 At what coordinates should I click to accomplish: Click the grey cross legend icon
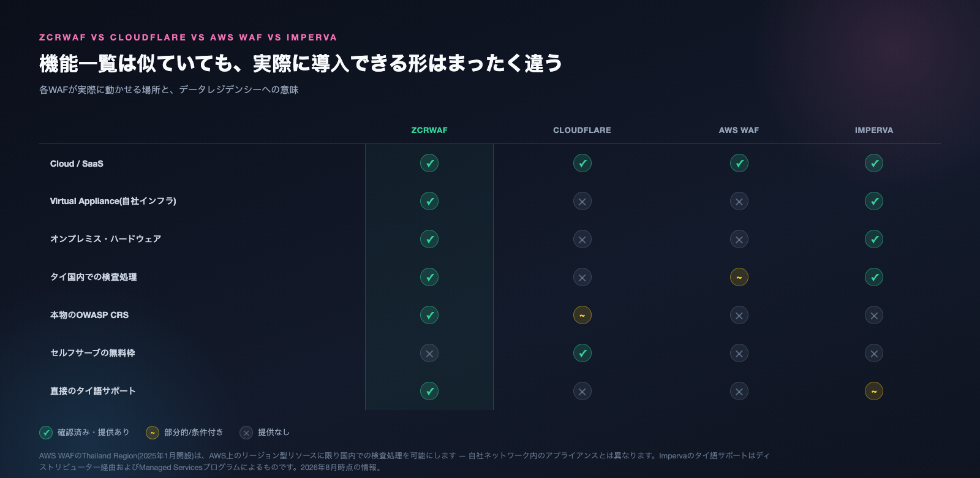[246, 433]
